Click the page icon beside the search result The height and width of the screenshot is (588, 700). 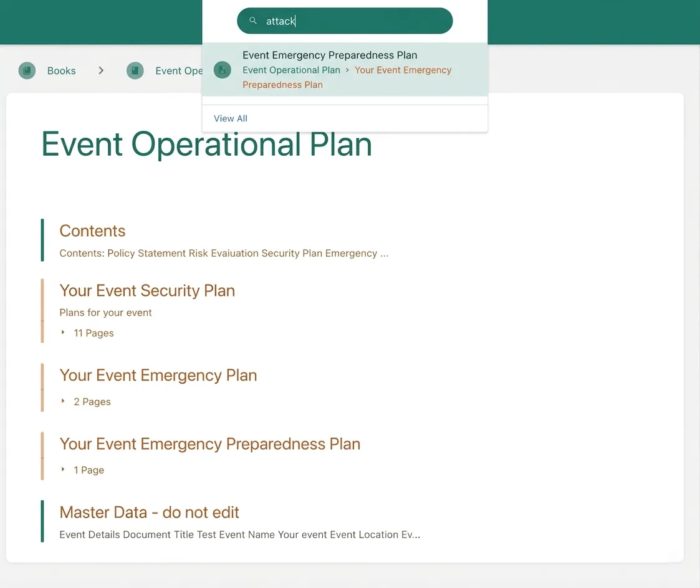point(223,70)
